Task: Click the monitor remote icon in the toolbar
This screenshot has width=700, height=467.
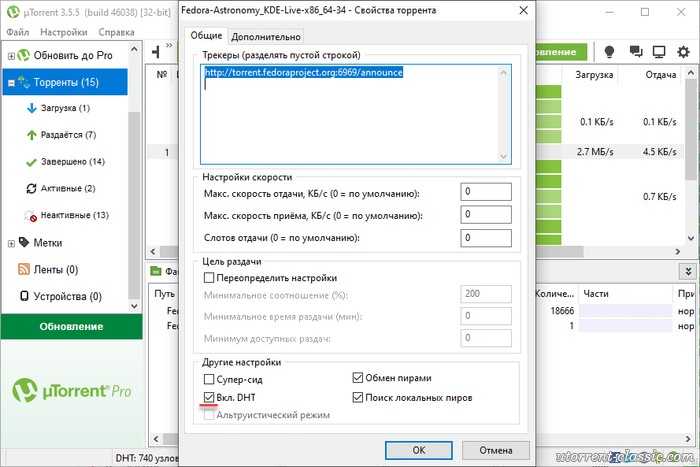Action: tap(659, 52)
